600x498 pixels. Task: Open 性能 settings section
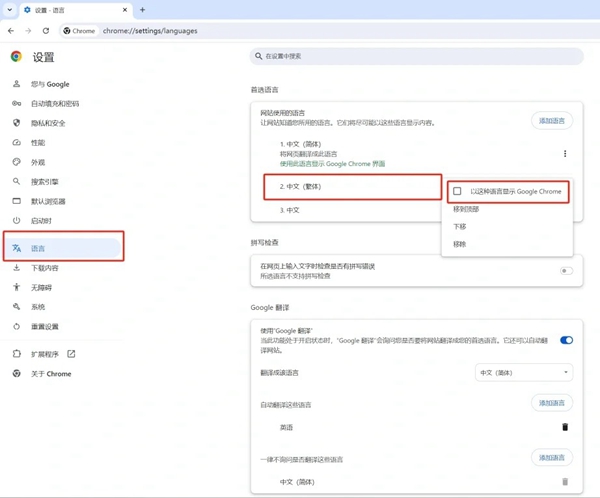(38, 143)
